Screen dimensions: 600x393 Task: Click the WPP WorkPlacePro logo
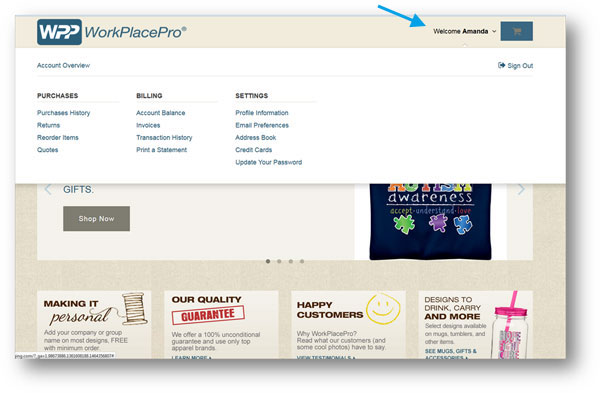pos(112,32)
